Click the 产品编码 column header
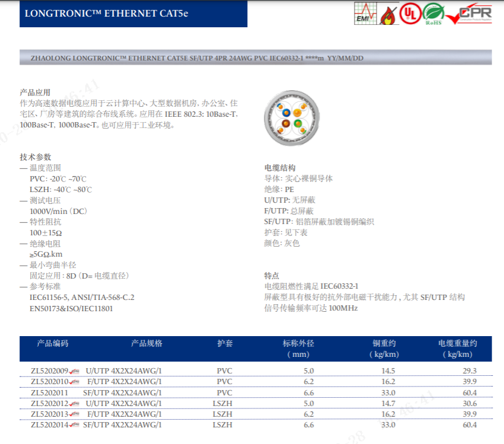 click(x=53, y=343)
